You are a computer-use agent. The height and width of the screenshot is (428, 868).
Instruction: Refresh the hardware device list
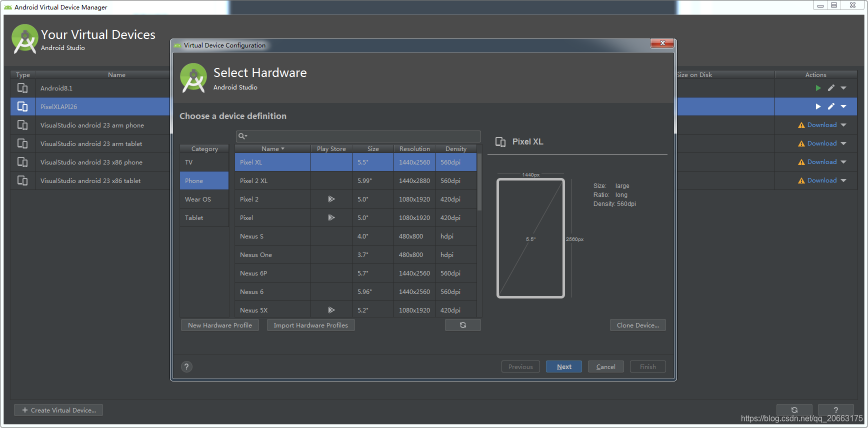pos(463,325)
